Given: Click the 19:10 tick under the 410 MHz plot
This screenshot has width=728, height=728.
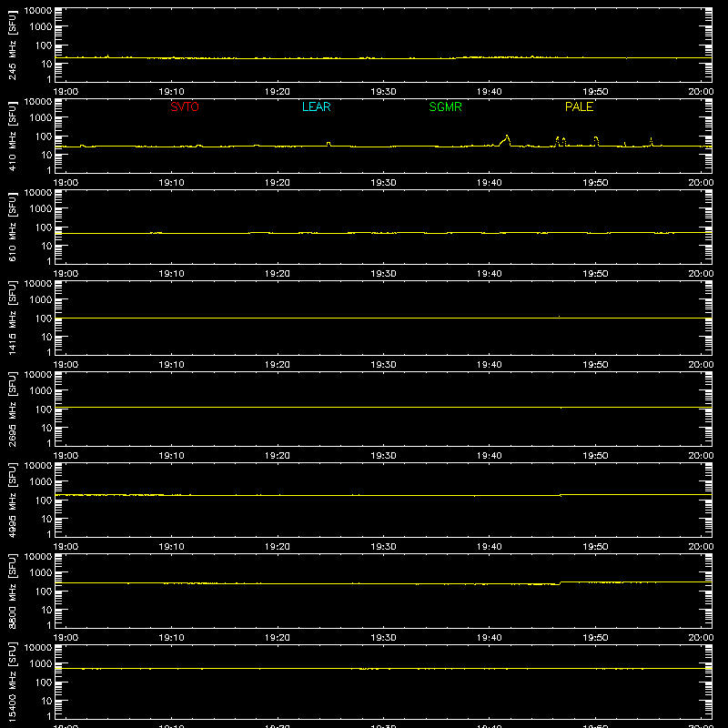Looking at the screenshot, I should click(x=172, y=183).
